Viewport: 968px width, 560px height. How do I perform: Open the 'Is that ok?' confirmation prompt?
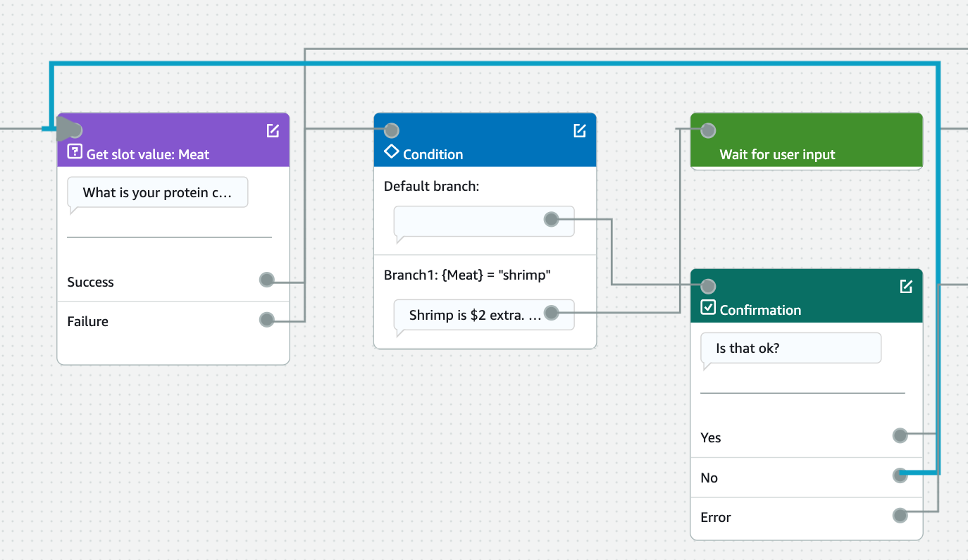[790, 348]
